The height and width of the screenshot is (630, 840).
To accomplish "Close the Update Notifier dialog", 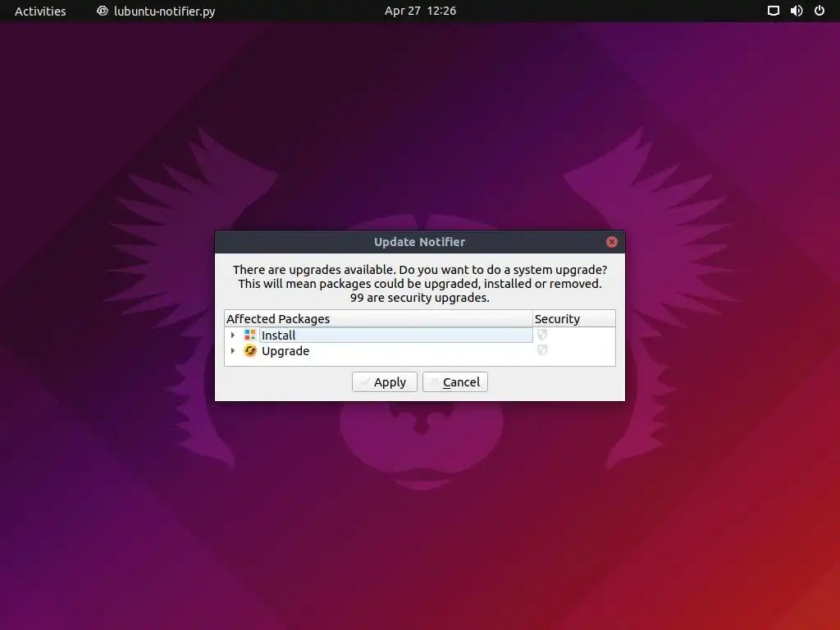I will point(612,242).
